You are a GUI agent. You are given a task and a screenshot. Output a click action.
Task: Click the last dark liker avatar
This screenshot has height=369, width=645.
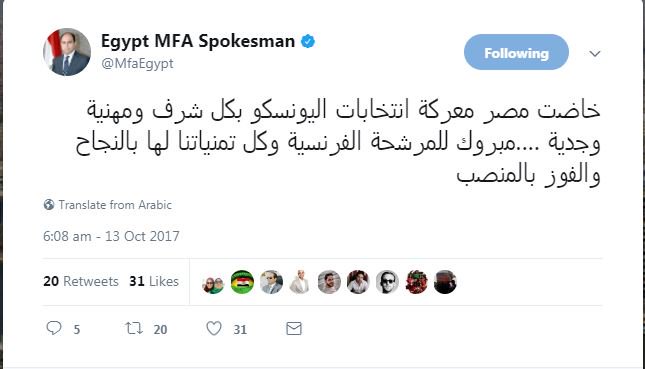point(445,282)
